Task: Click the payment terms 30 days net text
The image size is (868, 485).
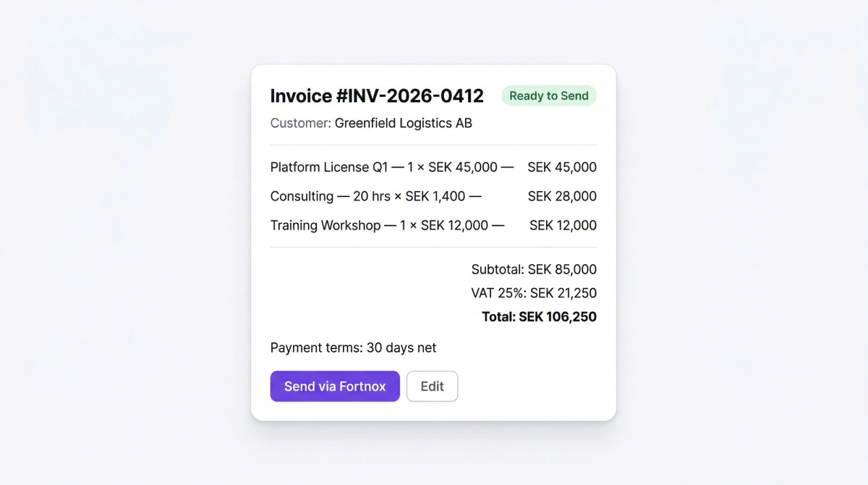Action: pyautogui.click(x=353, y=347)
